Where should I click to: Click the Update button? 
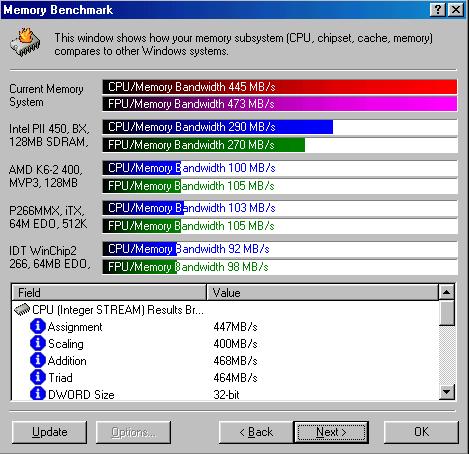tap(49, 432)
